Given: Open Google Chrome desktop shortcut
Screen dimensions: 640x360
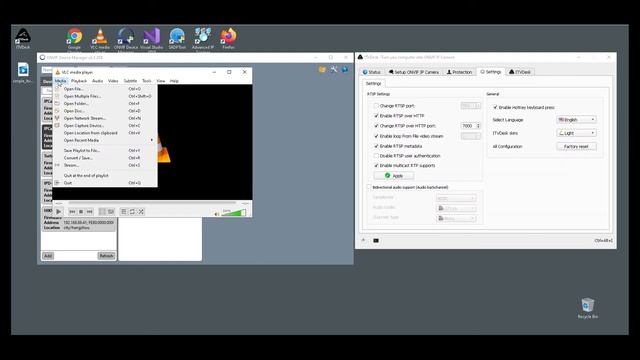Looking at the screenshot, I should (74, 39).
